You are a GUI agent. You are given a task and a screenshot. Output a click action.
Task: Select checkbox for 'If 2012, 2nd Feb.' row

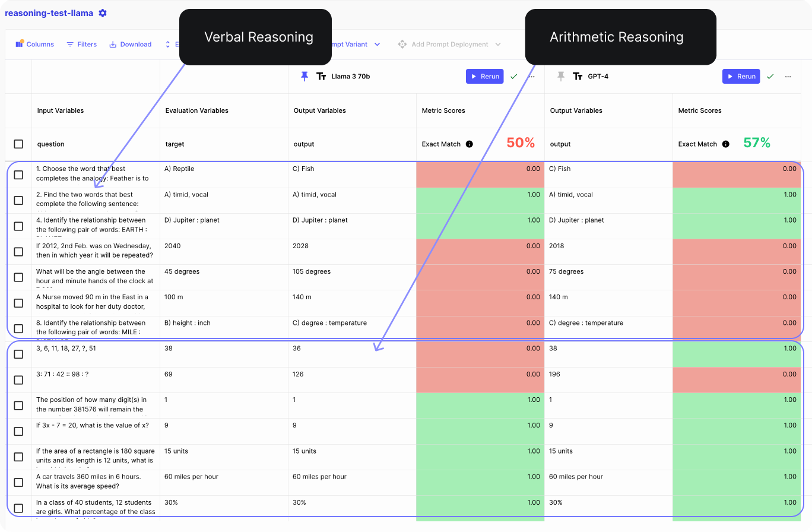pos(18,252)
